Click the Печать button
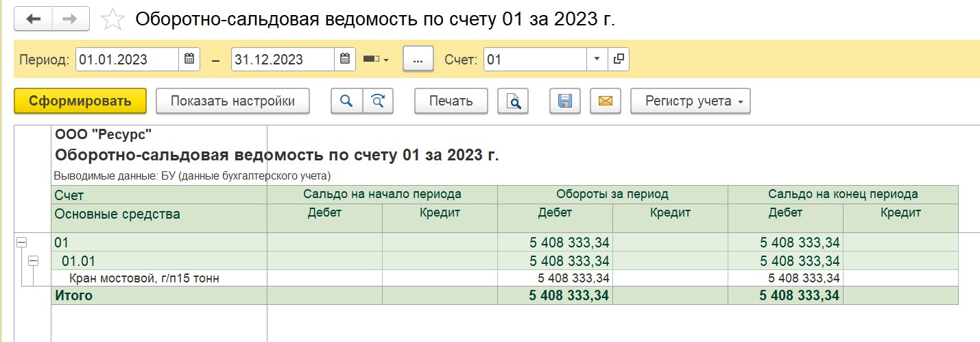980x342 pixels. [451, 101]
